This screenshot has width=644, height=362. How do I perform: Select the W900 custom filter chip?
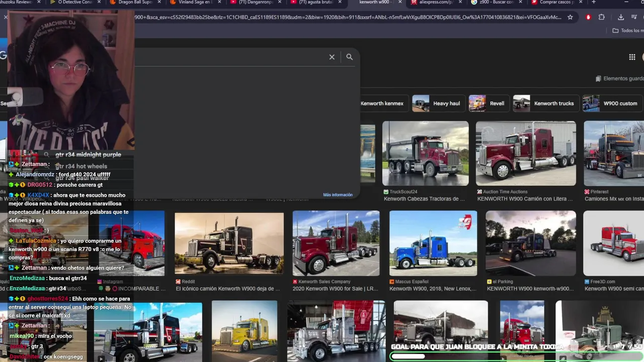click(612, 104)
